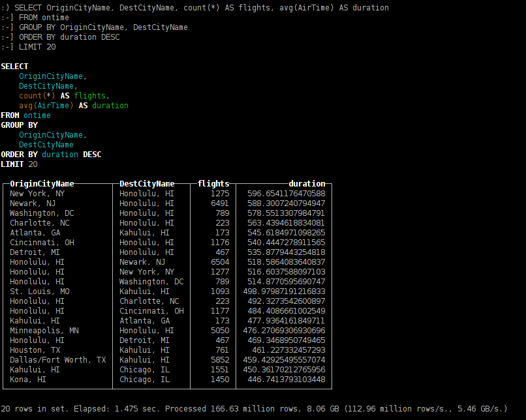This screenshot has height=420, width=526.
Task: Click destination 'Washington, DC' cell
Action: pos(151,282)
